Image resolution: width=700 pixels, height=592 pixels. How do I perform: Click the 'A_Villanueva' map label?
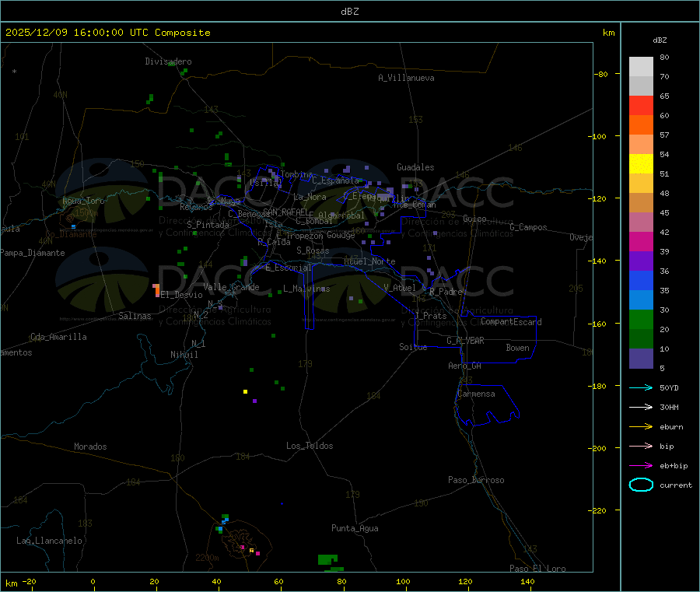coord(406,78)
